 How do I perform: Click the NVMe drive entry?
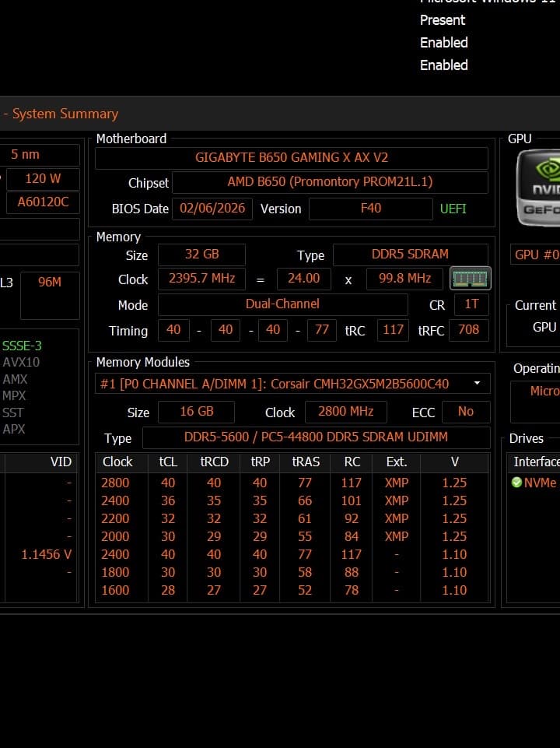(540, 483)
